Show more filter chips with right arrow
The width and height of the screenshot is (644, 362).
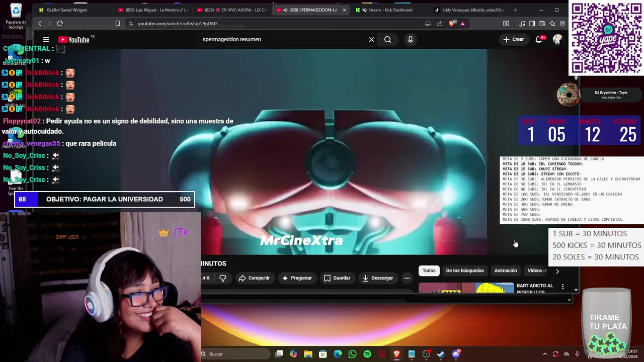[x=557, y=271]
